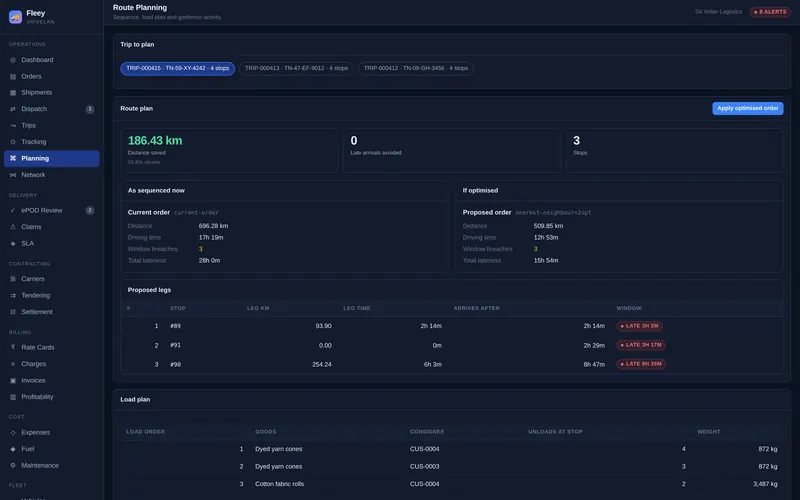Click LATE 3H 17M status badge
Image resolution: width=800 pixels, height=500 pixels.
pyautogui.click(x=641, y=345)
